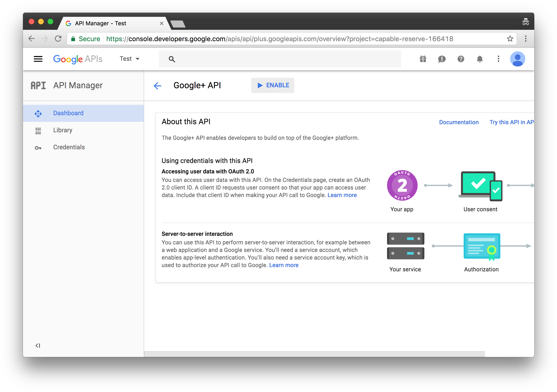Click the incognito mode icon
Screen dimensions: 557x392
pos(526,22)
